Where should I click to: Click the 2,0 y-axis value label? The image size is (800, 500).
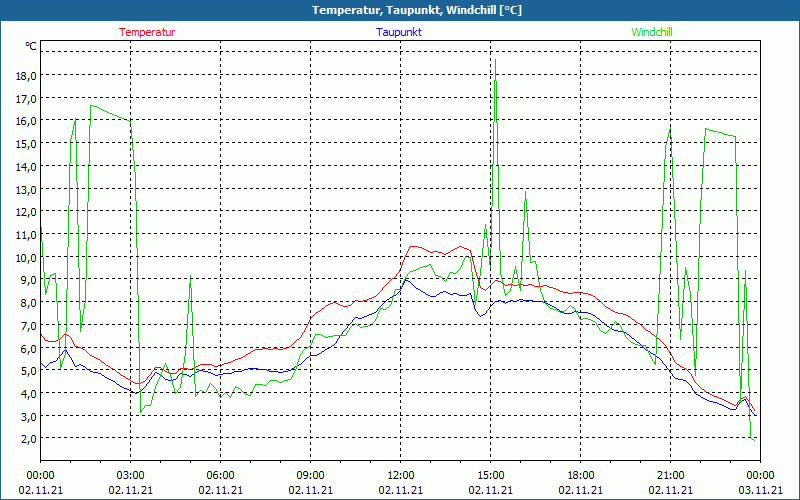pos(25,438)
